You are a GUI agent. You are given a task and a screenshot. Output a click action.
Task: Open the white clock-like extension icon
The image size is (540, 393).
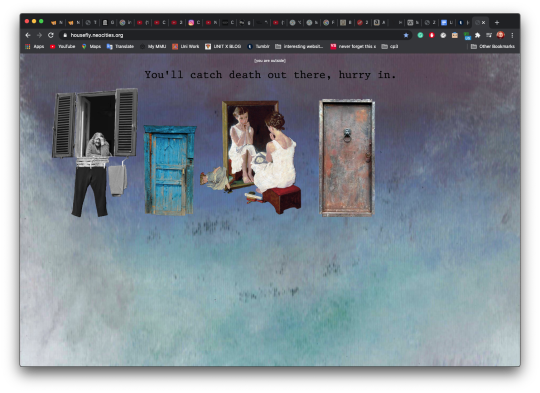[x=443, y=35]
